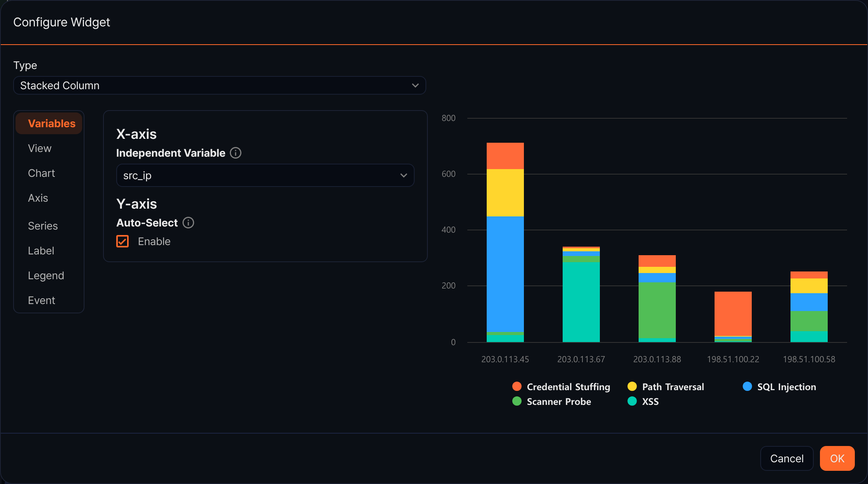
Task: Click the 203.0.113.67 XSS bar segment
Action: [x=581, y=302]
